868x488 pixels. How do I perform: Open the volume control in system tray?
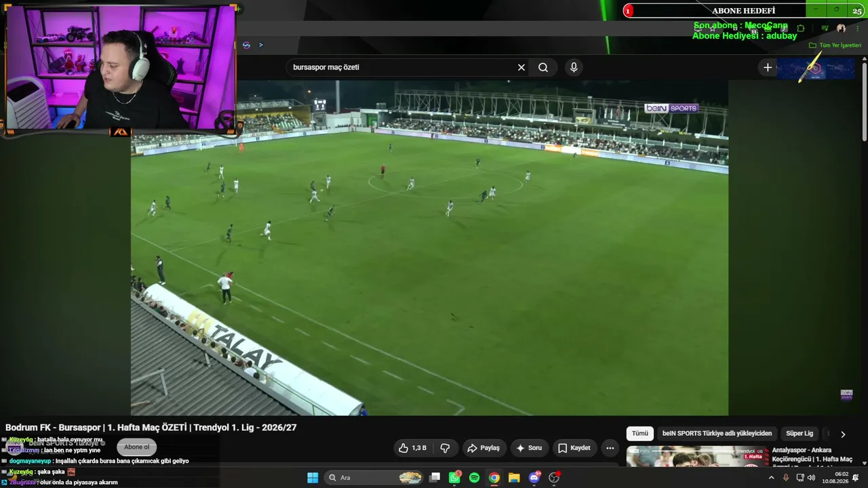coord(812,478)
